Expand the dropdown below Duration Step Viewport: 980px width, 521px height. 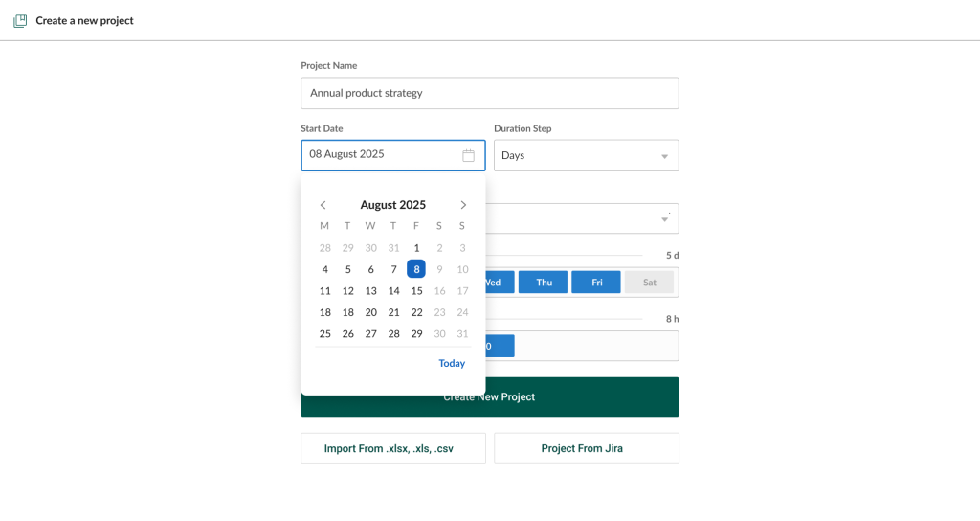pos(583,219)
